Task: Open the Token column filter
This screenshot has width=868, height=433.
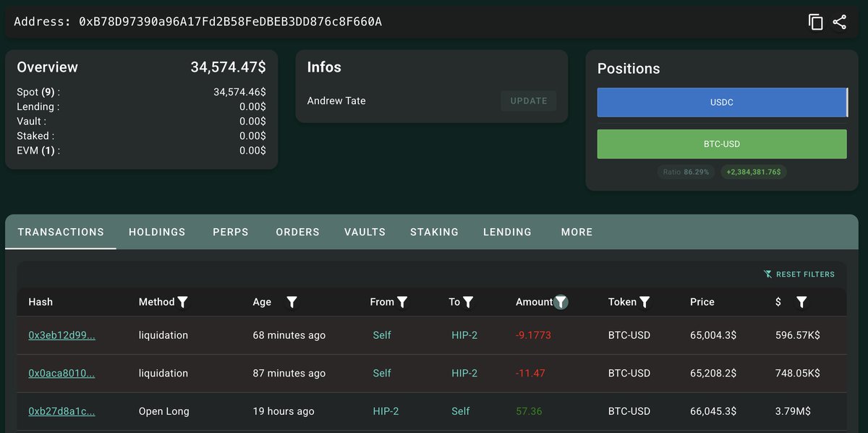Action: pyautogui.click(x=644, y=302)
